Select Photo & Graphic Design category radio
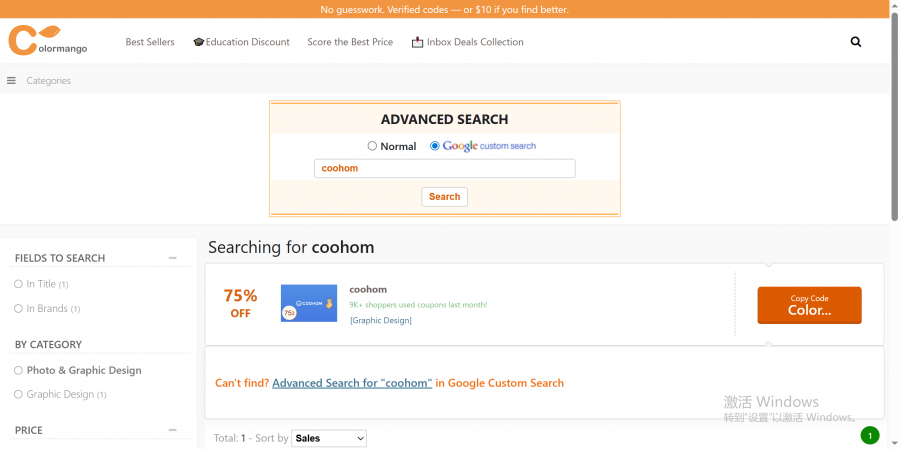900x449 pixels. point(18,370)
